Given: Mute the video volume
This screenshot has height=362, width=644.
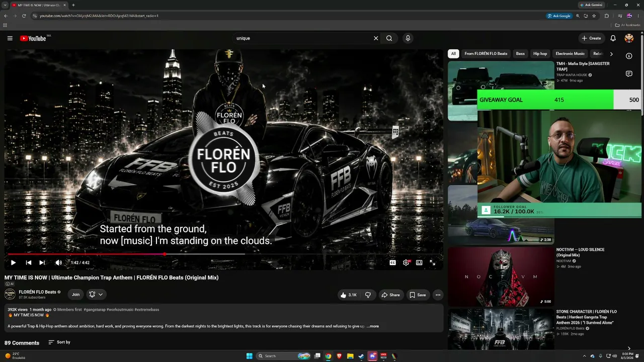Looking at the screenshot, I should tap(58, 262).
